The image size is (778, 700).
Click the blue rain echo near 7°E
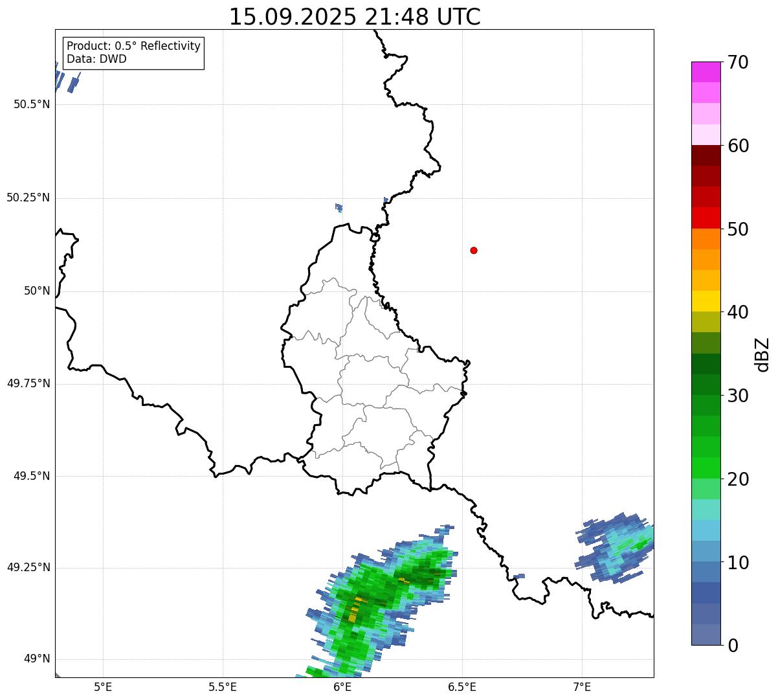[x=615, y=547]
